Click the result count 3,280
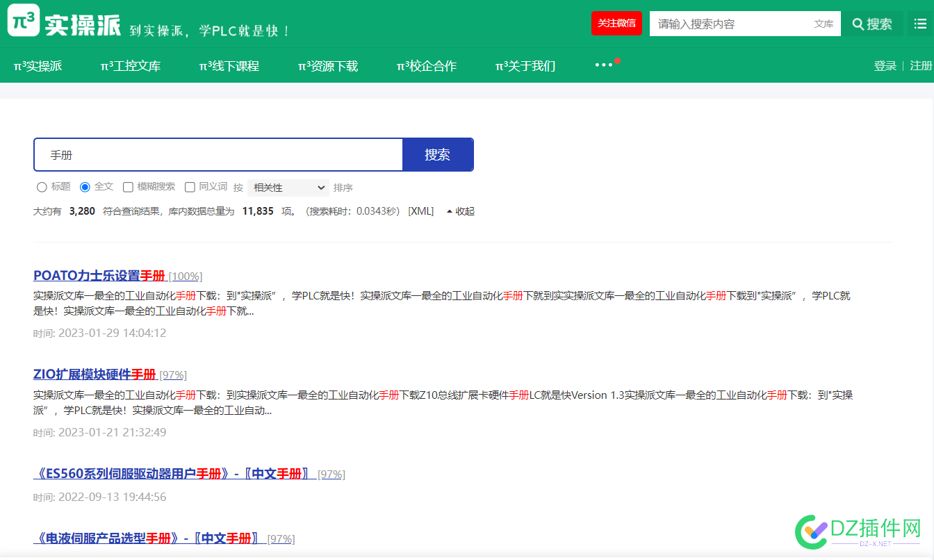The height and width of the screenshot is (560, 934). click(82, 211)
